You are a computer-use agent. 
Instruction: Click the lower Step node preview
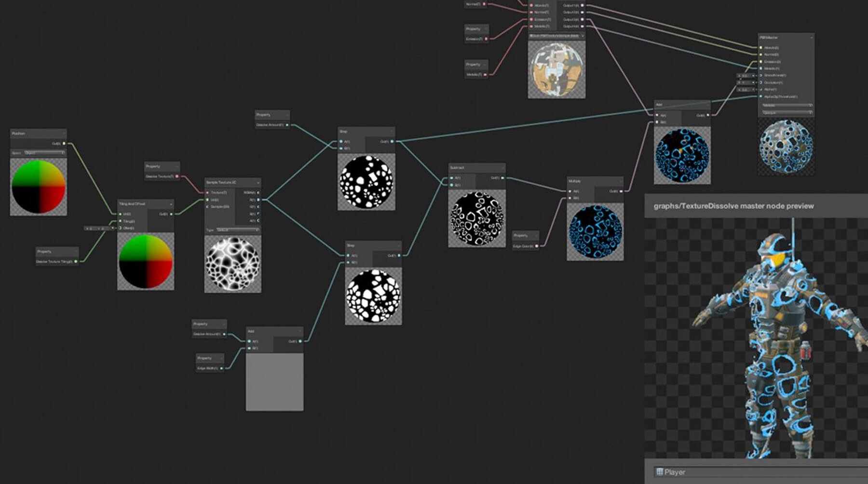373,296
